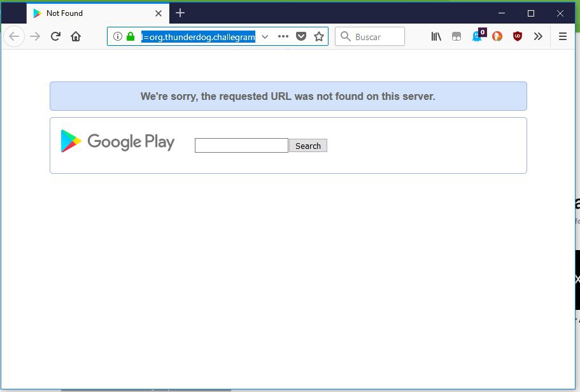Expand the address bar history dropdown
The height and width of the screenshot is (392, 580).
click(265, 37)
